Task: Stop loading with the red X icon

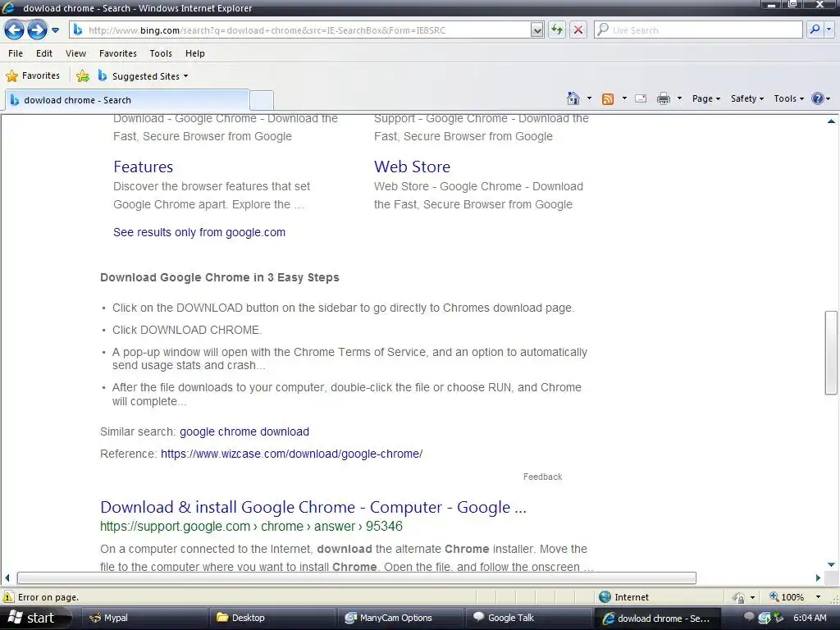Action: [578, 30]
